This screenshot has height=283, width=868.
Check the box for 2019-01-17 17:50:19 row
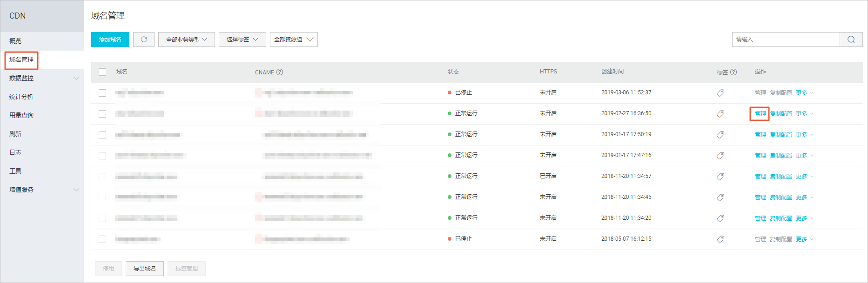point(102,135)
